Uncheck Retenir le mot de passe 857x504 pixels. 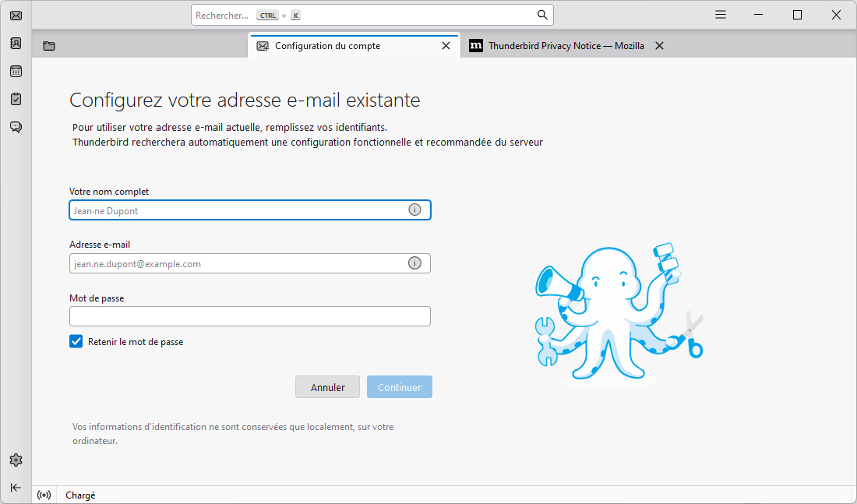[x=76, y=341]
